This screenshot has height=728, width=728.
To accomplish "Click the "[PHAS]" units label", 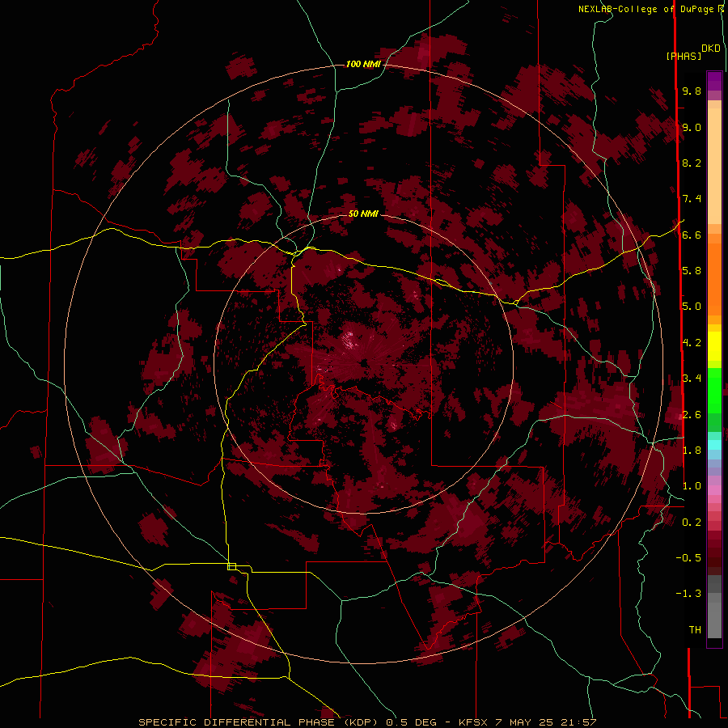I will [x=684, y=56].
